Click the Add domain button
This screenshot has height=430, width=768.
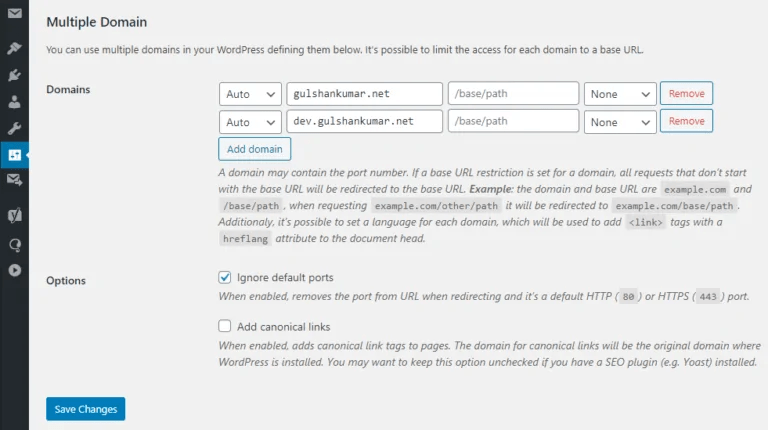(x=255, y=149)
